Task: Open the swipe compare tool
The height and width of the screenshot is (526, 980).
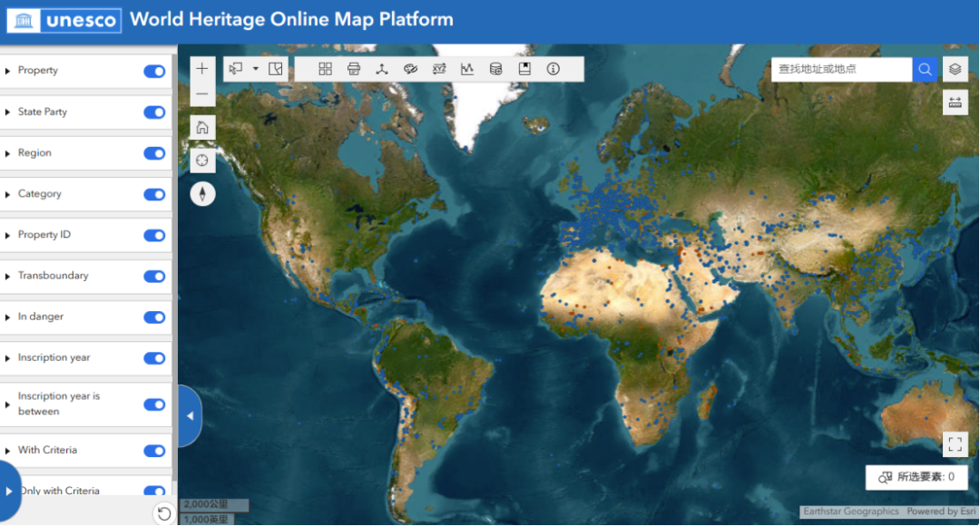Action: pos(955,102)
